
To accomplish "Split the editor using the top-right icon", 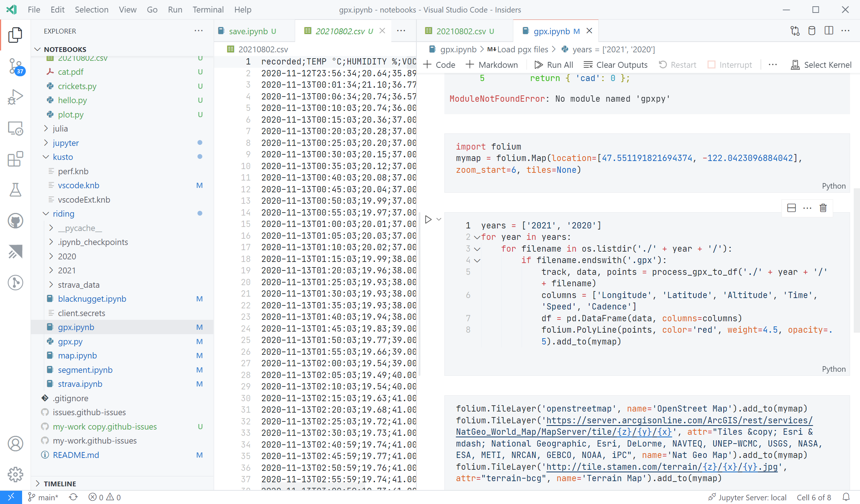I will [829, 31].
